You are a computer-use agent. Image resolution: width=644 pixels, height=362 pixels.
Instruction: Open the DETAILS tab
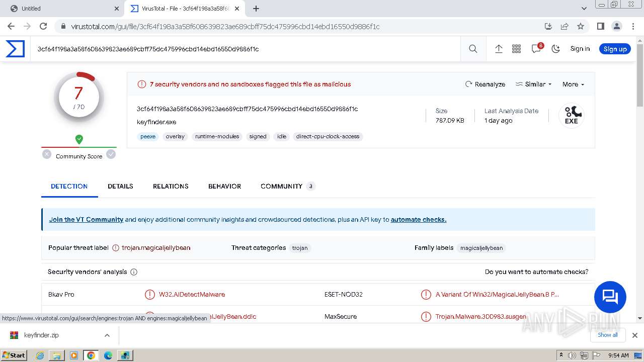point(120,186)
